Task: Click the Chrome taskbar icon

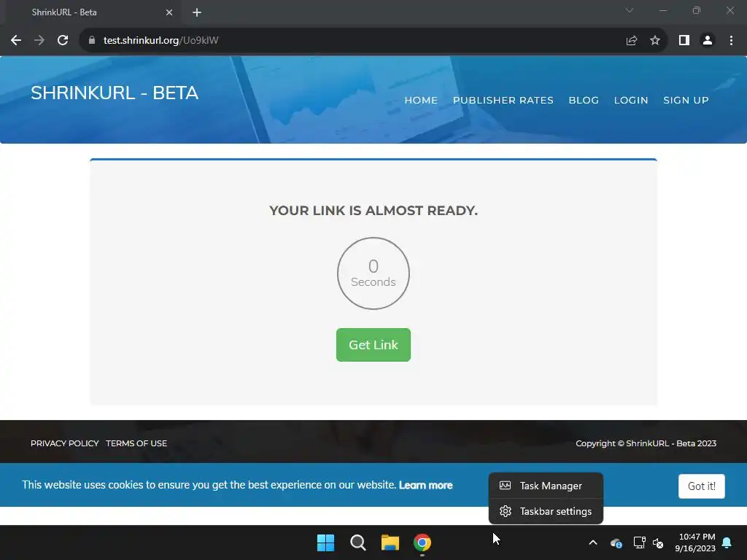Action: coord(422,542)
